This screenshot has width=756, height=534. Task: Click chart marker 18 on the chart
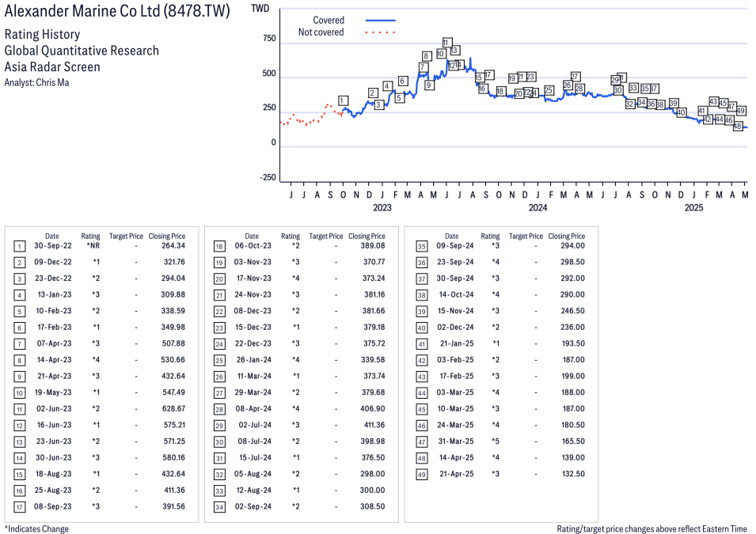tap(501, 91)
